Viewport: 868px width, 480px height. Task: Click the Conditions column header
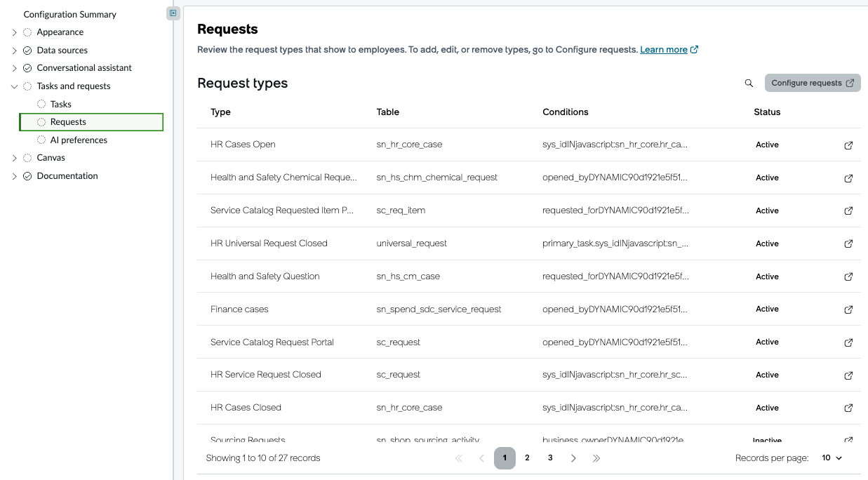pos(566,112)
